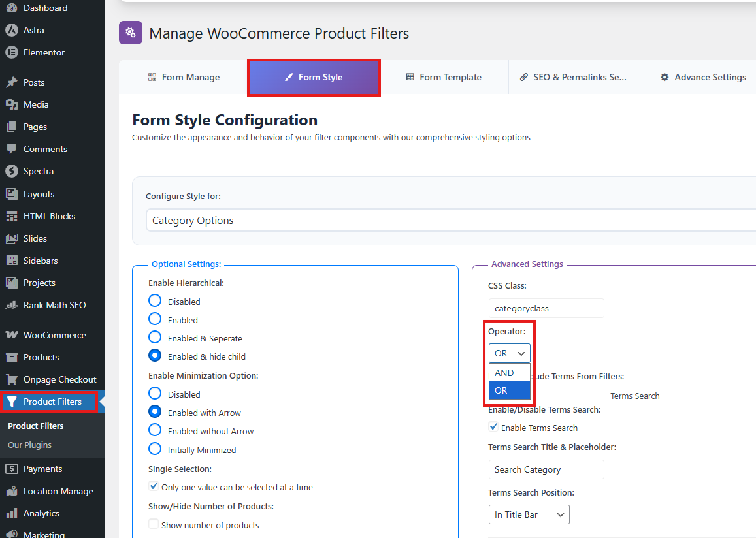This screenshot has height=538, width=756.
Task: Select Enabled & Seperate radio option
Action: pyautogui.click(x=155, y=337)
